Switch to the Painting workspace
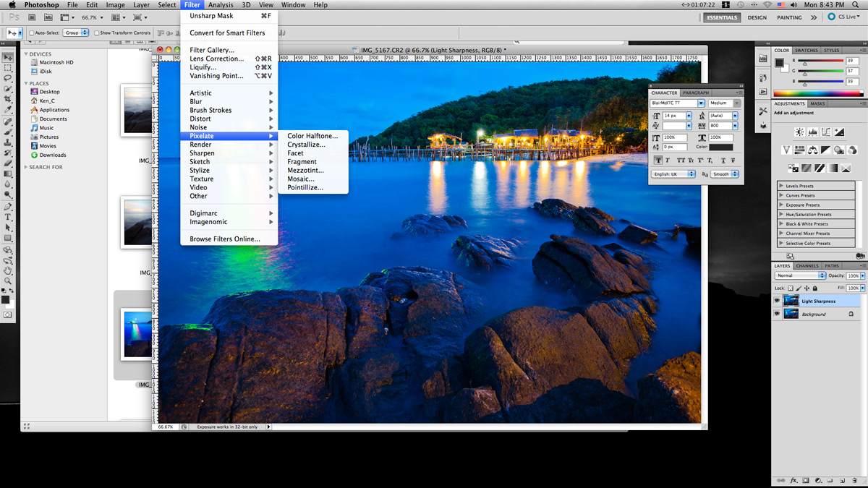 (789, 17)
